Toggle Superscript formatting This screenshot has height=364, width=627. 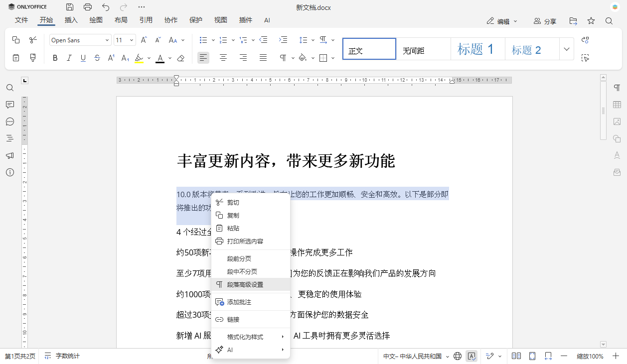click(x=111, y=58)
